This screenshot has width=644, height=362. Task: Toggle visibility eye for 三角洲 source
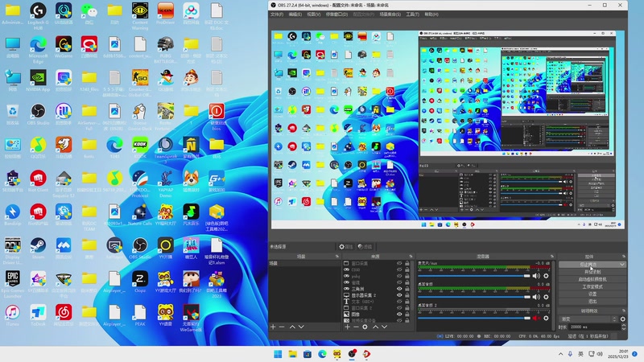coord(399,289)
